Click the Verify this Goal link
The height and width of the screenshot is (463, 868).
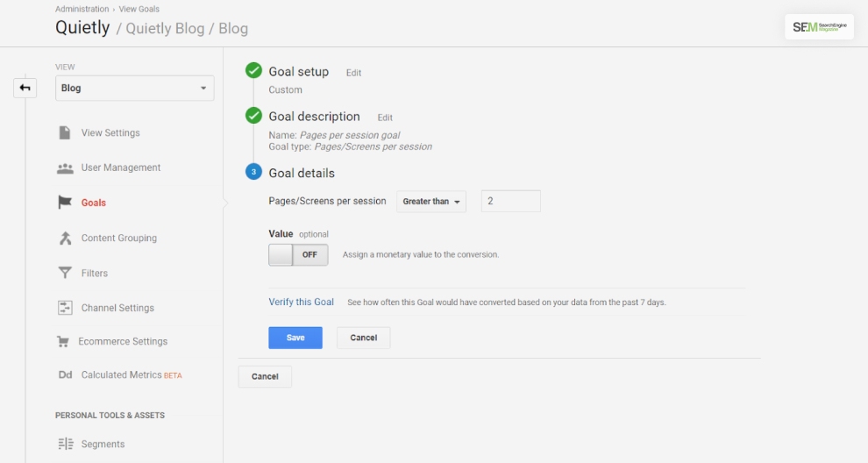coord(301,302)
